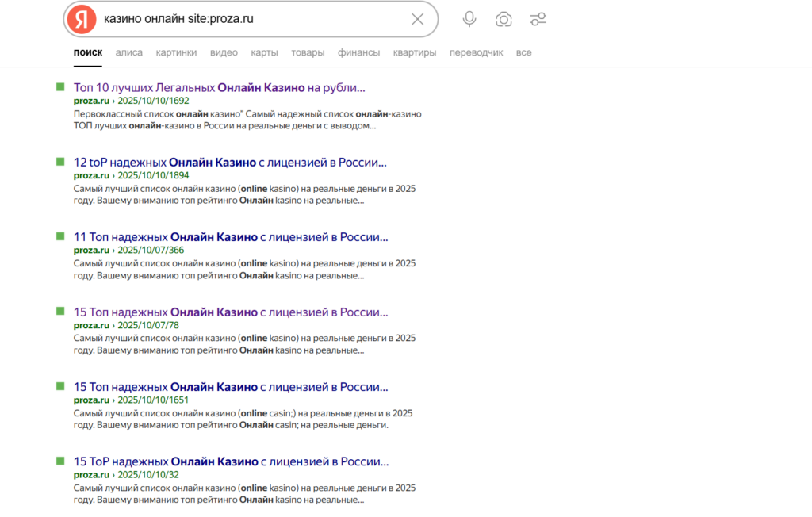This screenshot has width=812, height=517.
Task: Click the proza.ru URL ending in 1692
Action: pos(131,101)
